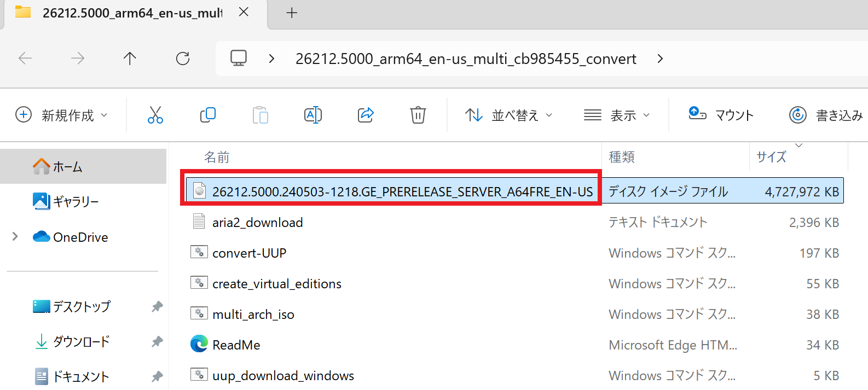
Task: Expand chevron after folder name breadcrumb
Action: pyautogui.click(x=660, y=59)
